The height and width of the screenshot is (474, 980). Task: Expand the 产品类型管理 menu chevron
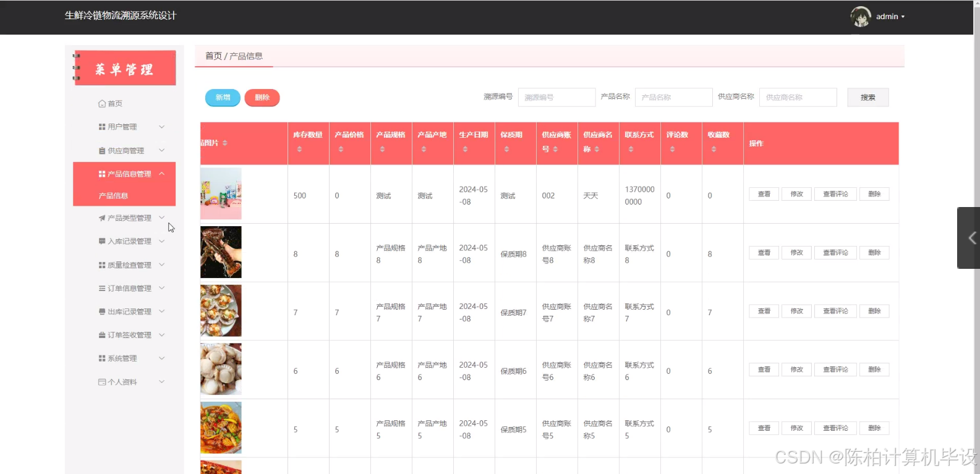(162, 218)
